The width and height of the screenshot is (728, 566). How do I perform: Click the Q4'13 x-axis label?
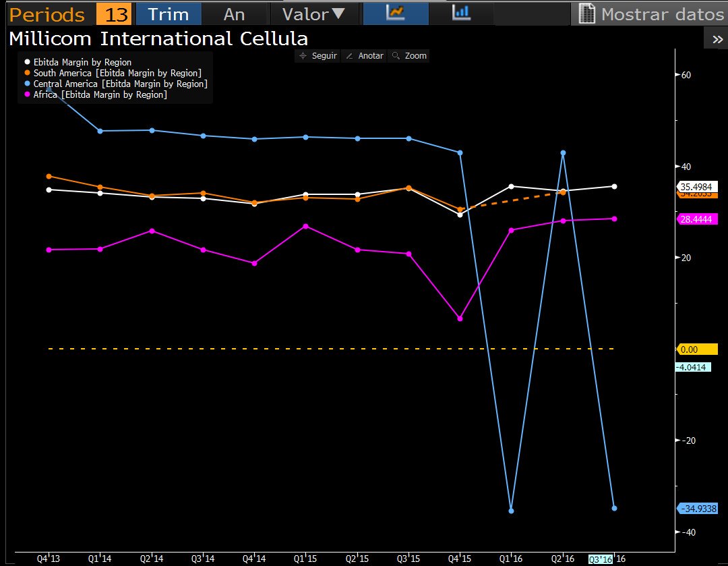point(49,559)
